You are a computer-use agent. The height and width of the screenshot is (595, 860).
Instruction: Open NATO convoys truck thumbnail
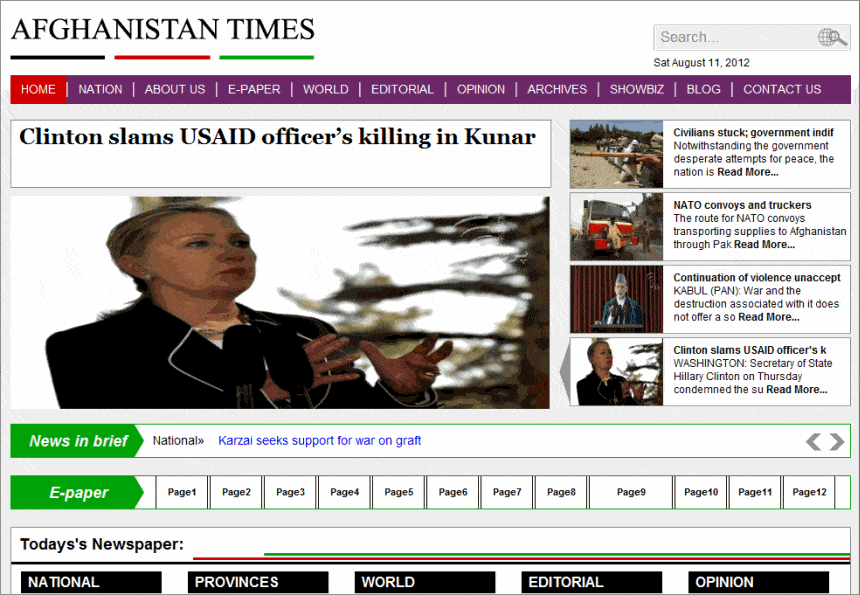(x=616, y=226)
